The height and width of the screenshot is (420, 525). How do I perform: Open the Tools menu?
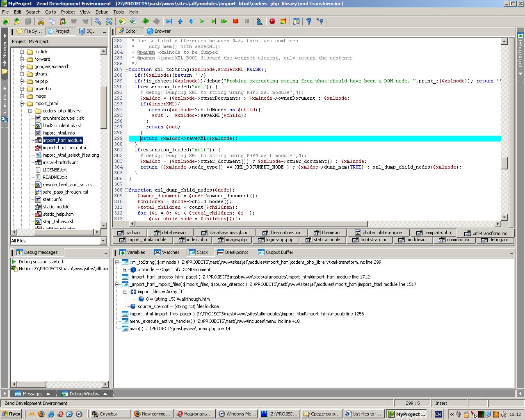coord(119,12)
